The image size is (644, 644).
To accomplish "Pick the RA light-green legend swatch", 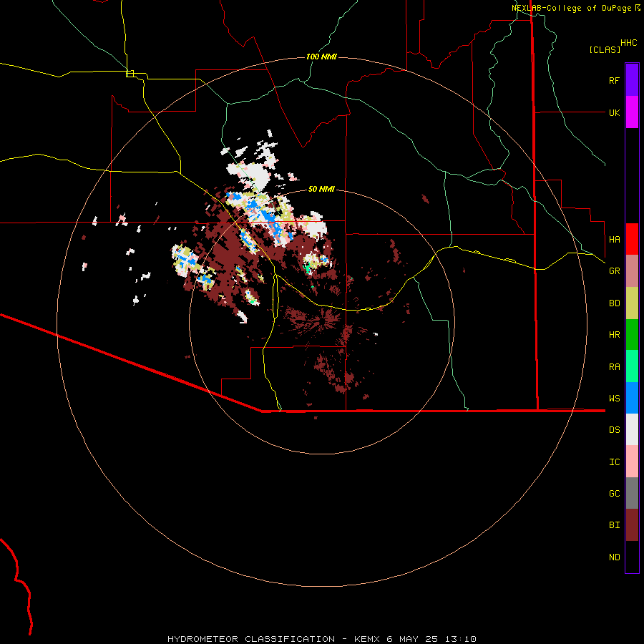I will 632,366.
